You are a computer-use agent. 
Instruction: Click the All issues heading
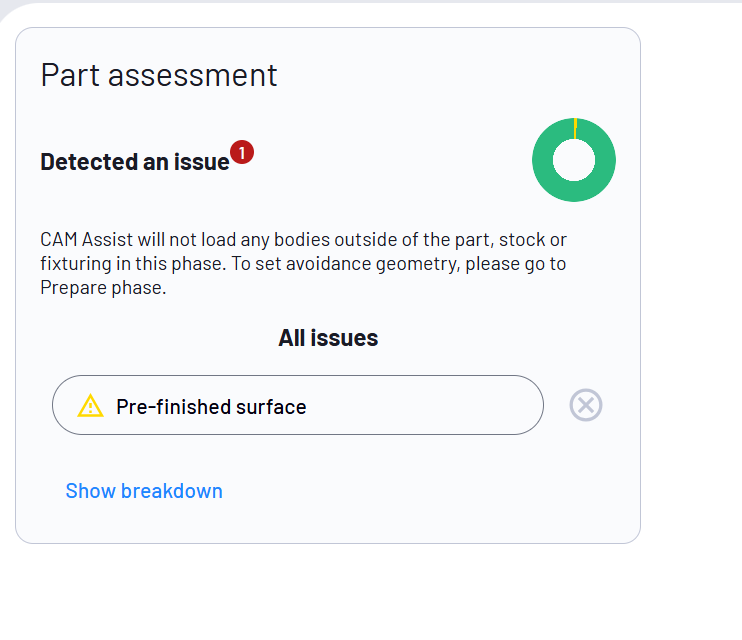(x=328, y=338)
